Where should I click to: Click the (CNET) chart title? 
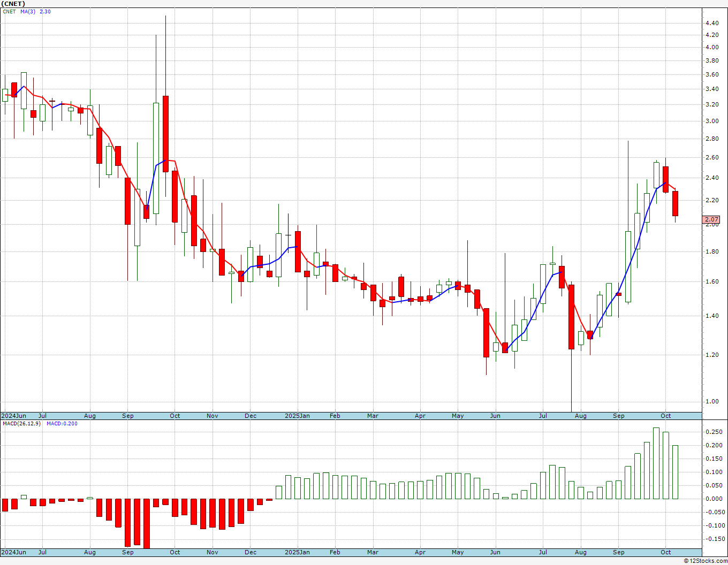pos(13,4)
